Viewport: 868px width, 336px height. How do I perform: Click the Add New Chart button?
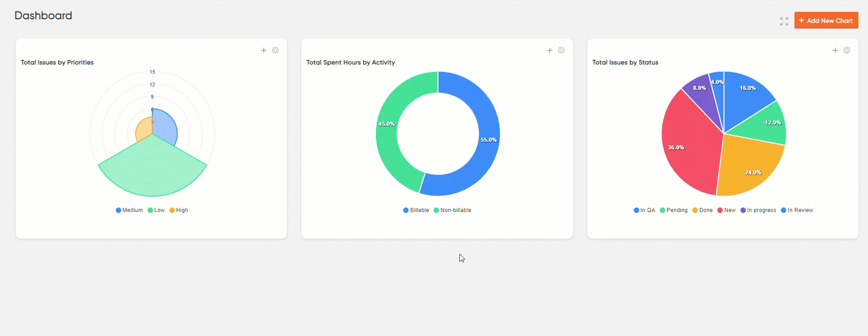point(826,20)
